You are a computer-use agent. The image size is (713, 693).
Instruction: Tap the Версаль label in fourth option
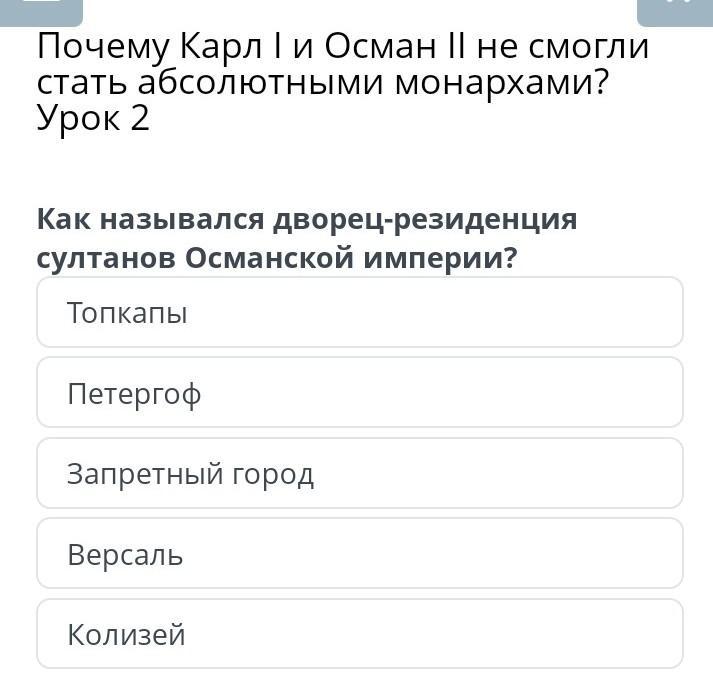pos(125,554)
